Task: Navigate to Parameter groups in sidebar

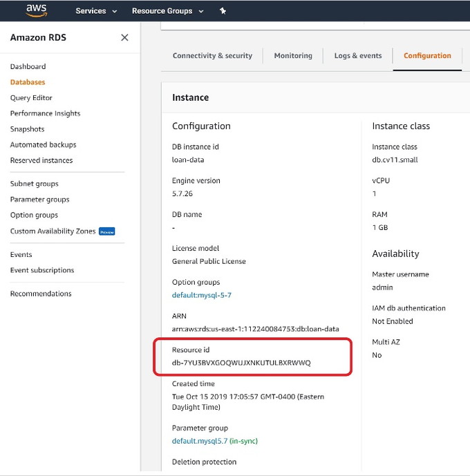Action: pyautogui.click(x=40, y=200)
